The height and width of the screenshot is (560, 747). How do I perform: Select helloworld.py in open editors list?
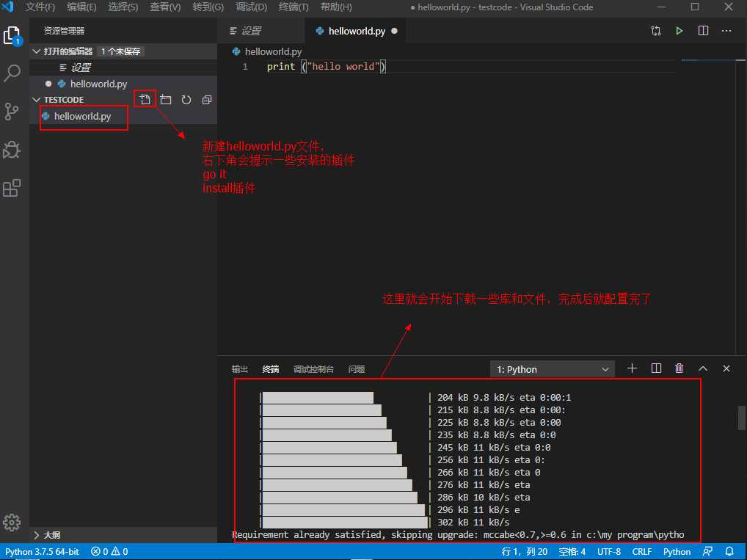pos(123,84)
